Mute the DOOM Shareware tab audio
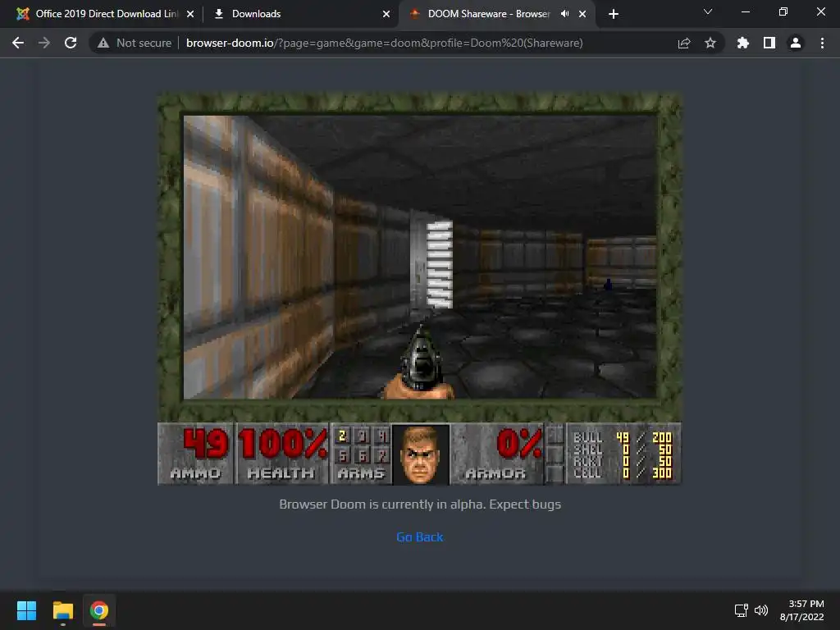 [x=564, y=14]
